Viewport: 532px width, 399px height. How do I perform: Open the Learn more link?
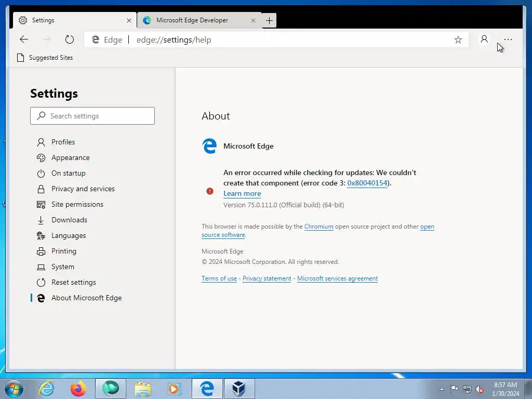click(242, 193)
